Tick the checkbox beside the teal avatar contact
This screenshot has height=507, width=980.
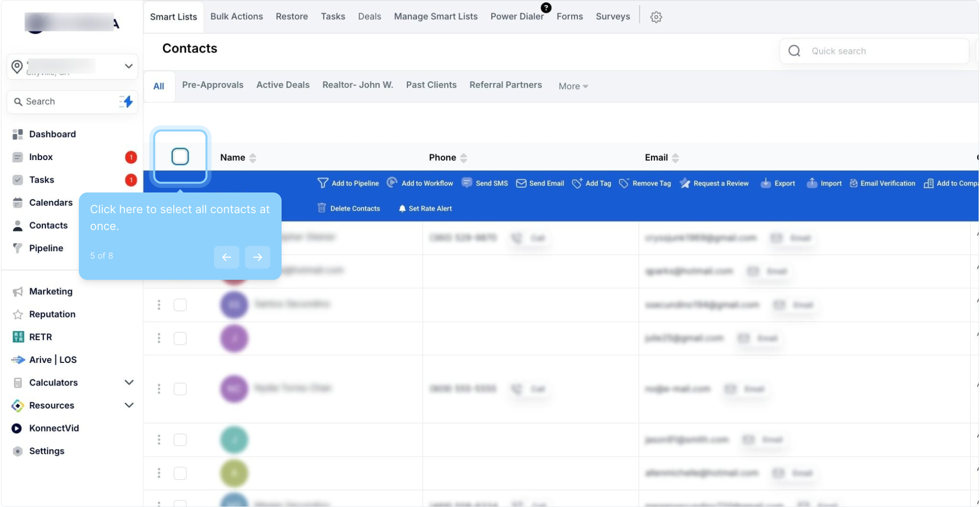[x=180, y=440]
